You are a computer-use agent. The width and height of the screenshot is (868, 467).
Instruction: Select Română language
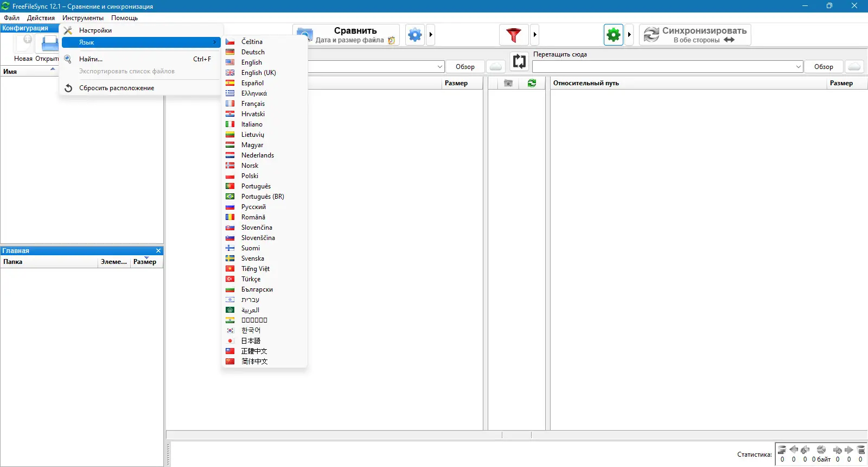pos(264,217)
